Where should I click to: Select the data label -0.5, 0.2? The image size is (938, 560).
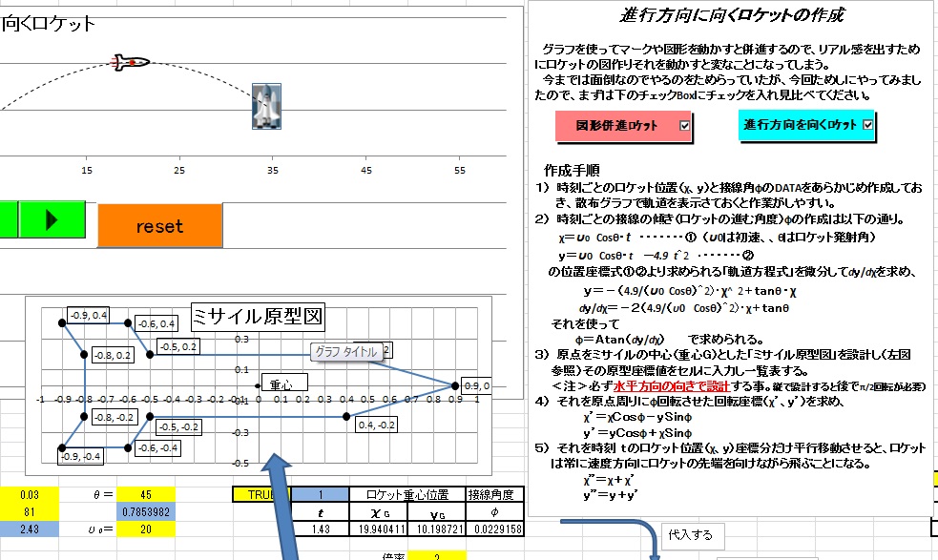point(177,346)
